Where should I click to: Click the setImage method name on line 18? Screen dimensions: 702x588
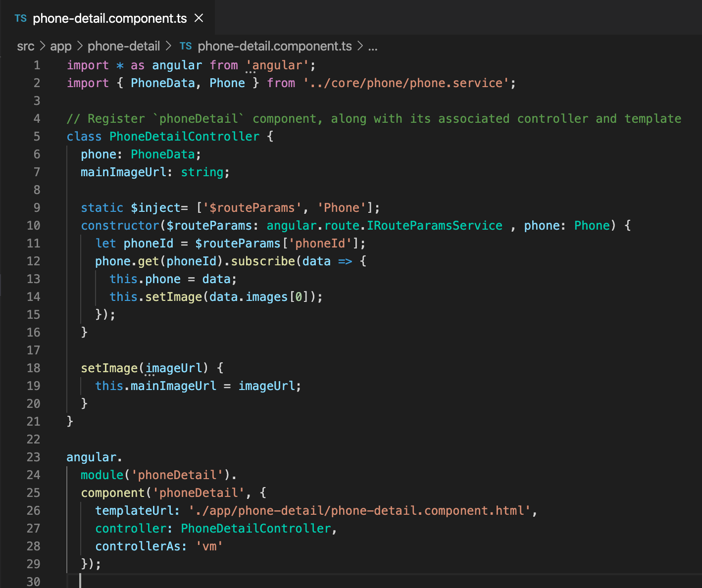(109, 368)
